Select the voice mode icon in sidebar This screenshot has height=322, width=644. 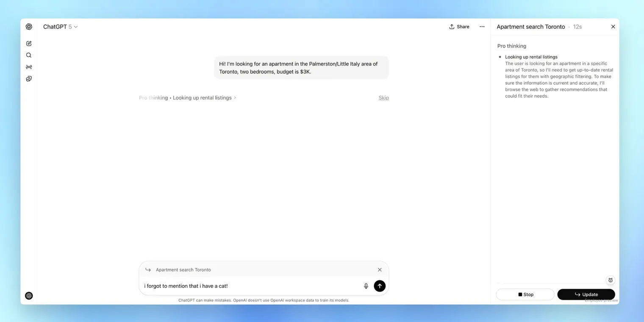point(29,67)
